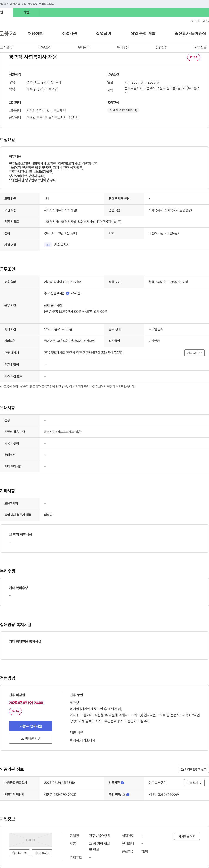Expand 지도 보기 dropdown for 근무 예정지

coord(194,353)
